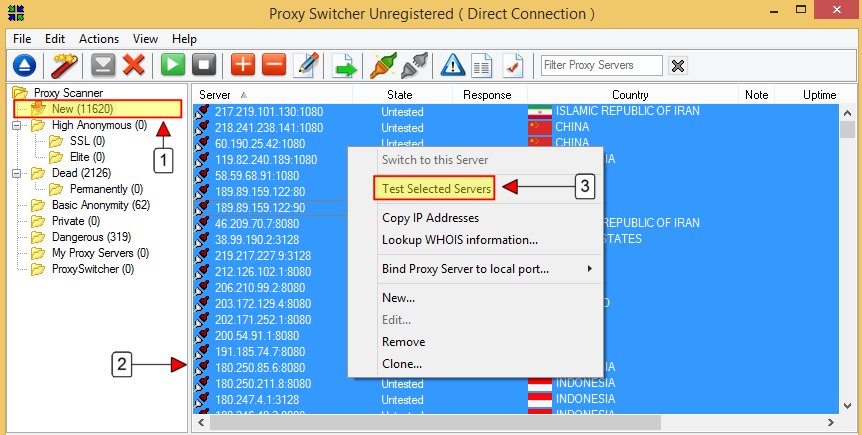The width and height of the screenshot is (862, 435).
Task: Select the My Proxy Servers (0) folder
Action: click(x=100, y=253)
